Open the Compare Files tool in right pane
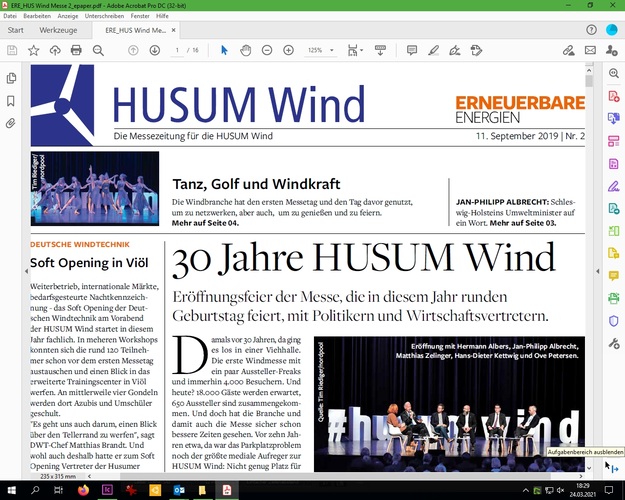625x500 pixels. coord(614,231)
